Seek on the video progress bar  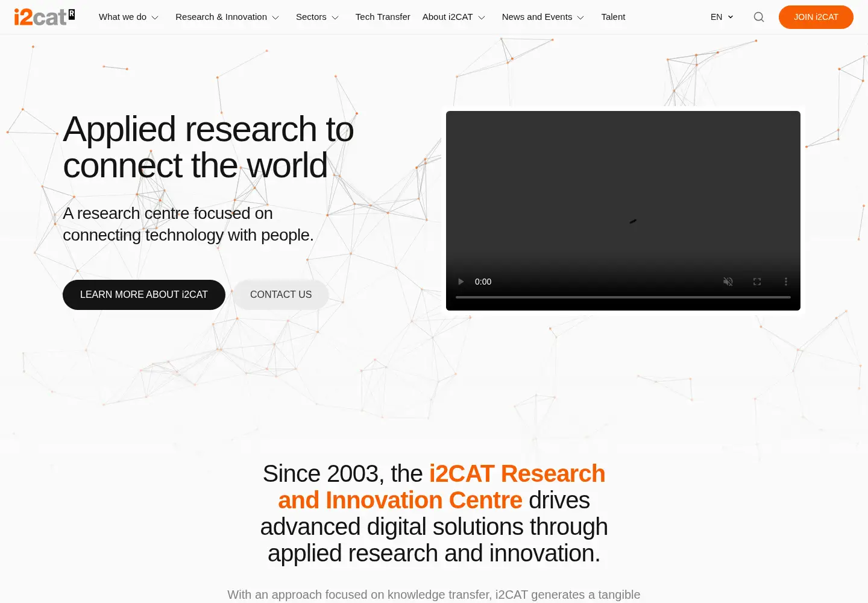623,297
